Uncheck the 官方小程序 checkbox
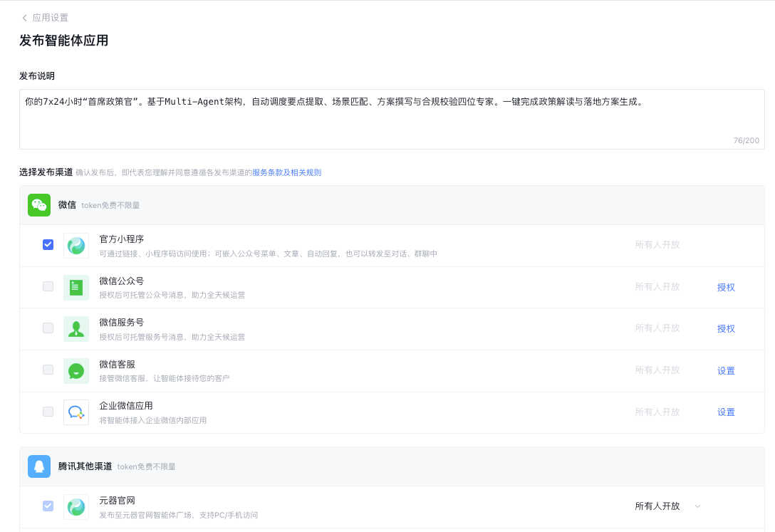The image size is (775, 532). point(48,244)
